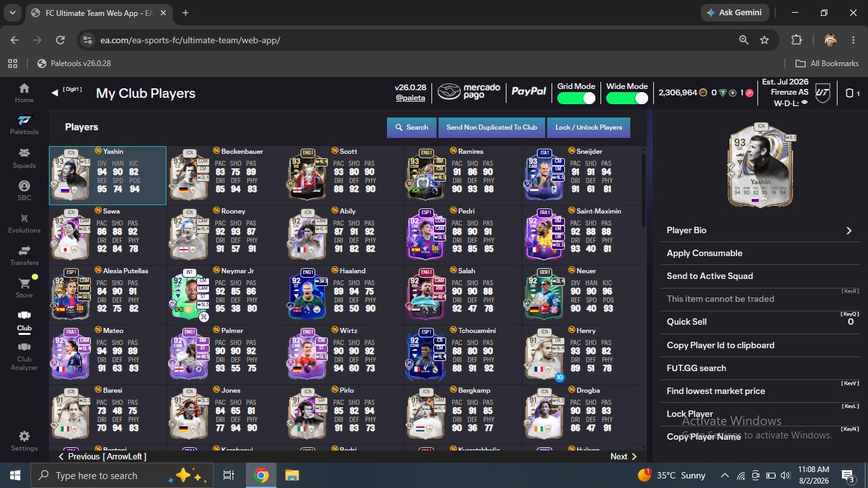
Task: Go to Next page
Action: (623, 456)
